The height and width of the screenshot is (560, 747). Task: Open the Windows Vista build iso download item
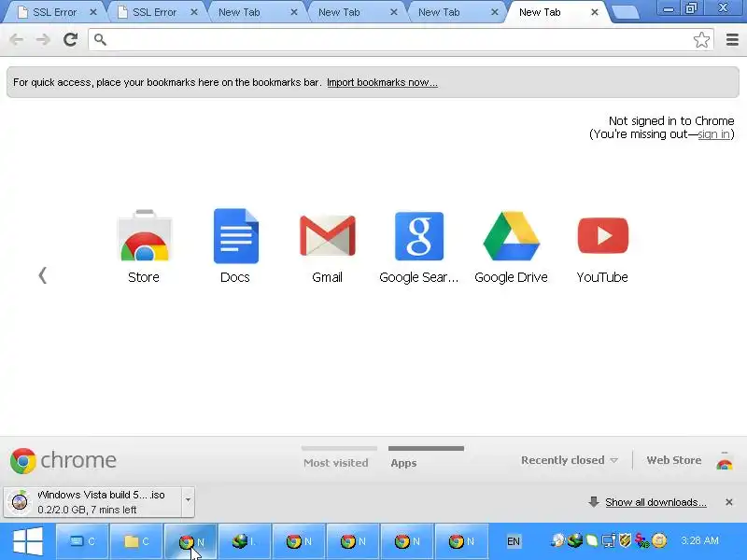(x=92, y=502)
